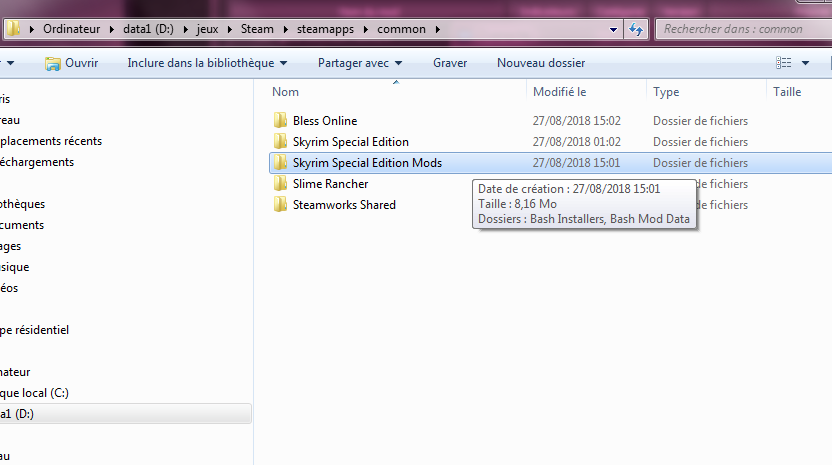This screenshot has height=465, width=832.
Task: Create a Nouveau dossier
Action: 541,63
